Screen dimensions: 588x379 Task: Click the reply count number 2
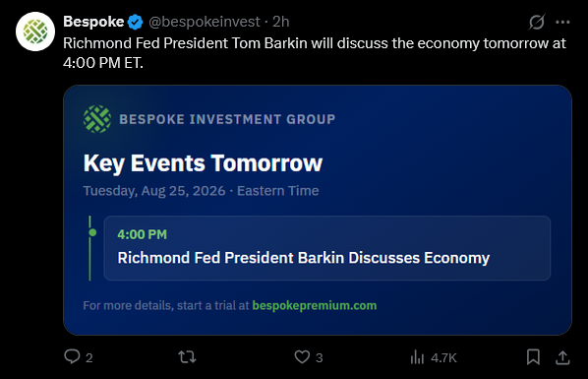point(88,358)
